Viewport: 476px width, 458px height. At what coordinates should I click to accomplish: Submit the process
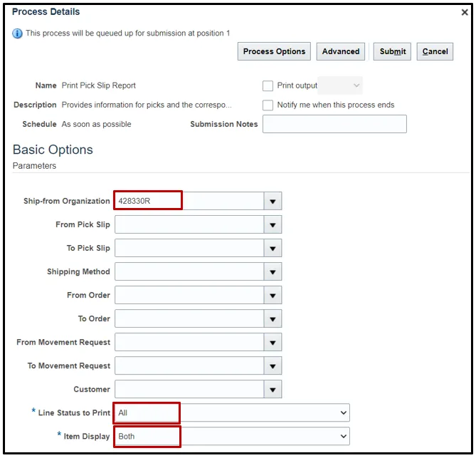393,51
